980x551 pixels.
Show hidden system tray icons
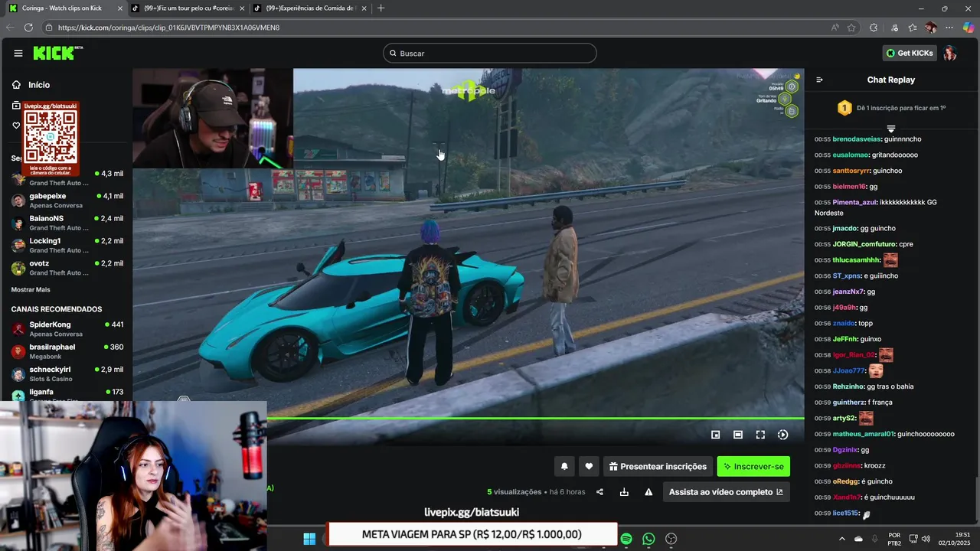click(842, 539)
